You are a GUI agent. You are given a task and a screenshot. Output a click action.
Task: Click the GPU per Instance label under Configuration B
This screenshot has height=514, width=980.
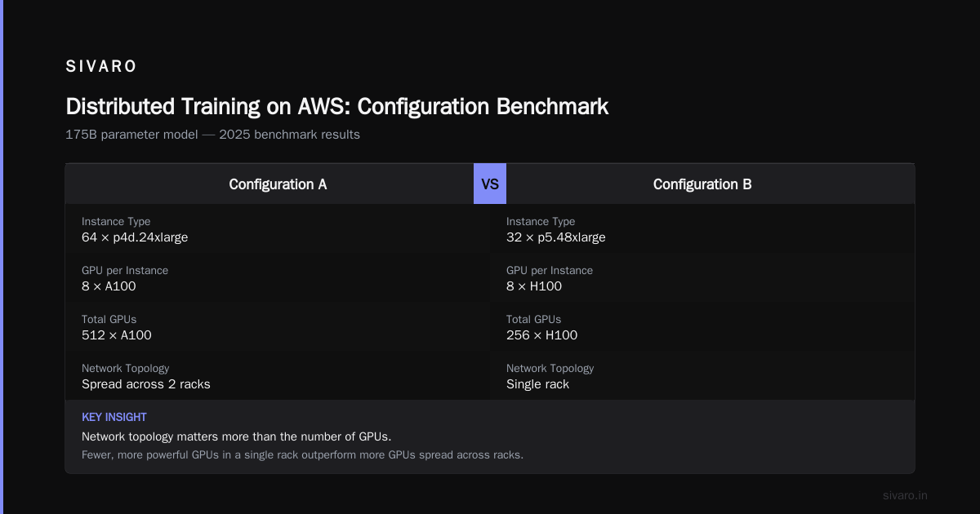(x=550, y=270)
